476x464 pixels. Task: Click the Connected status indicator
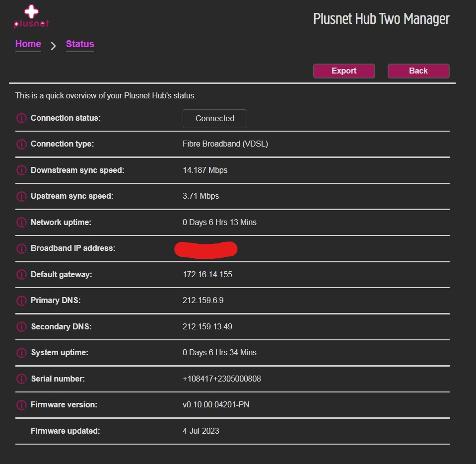pos(214,118)
